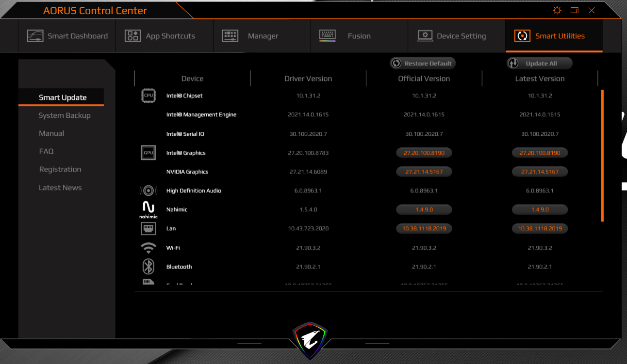
Task: Click the window restore icon in the title bar
Action: tap(575, 10)
